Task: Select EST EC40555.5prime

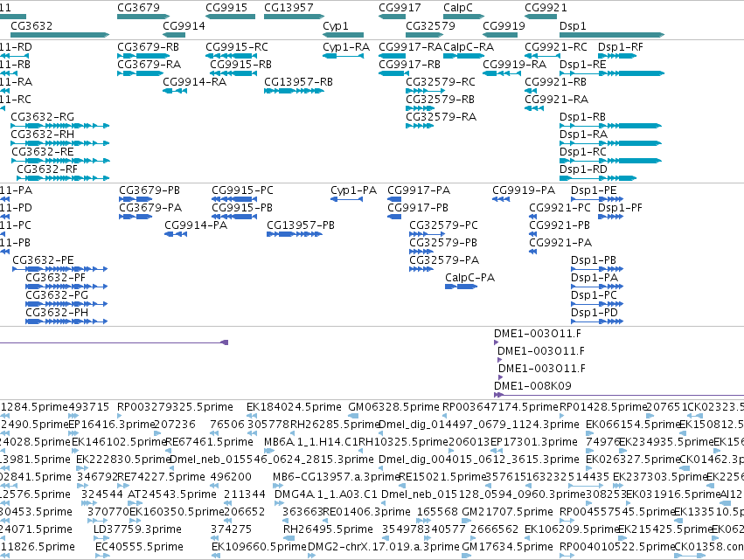Action: pos(102,557)
